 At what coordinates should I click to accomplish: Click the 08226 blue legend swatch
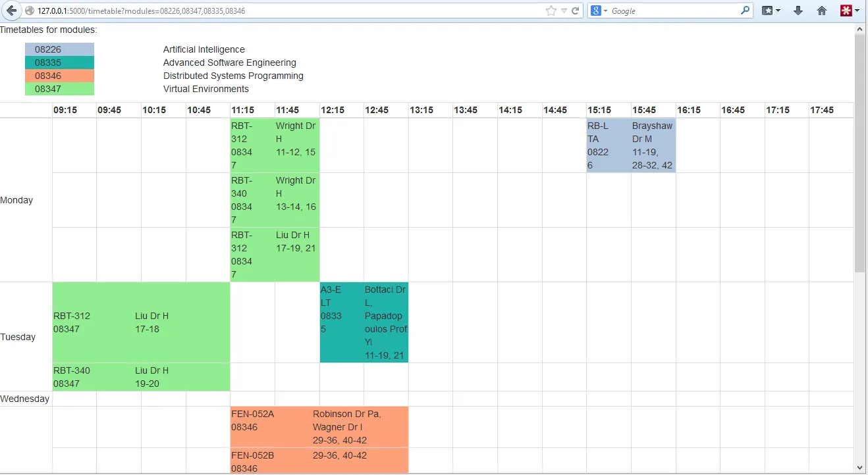tap(59, 49)
